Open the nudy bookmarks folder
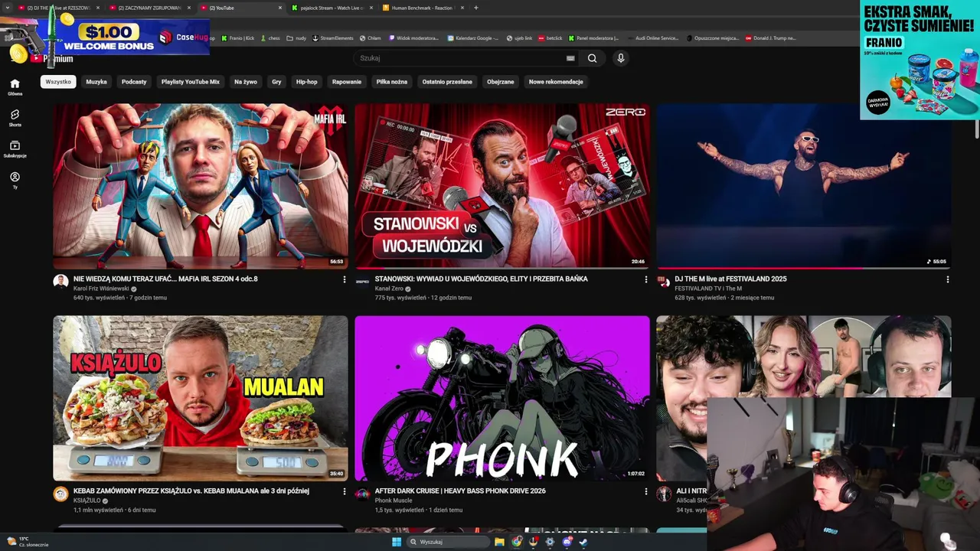Image resolution: width=980 pixels, height=551 pixels. click(x=296, y=37)
